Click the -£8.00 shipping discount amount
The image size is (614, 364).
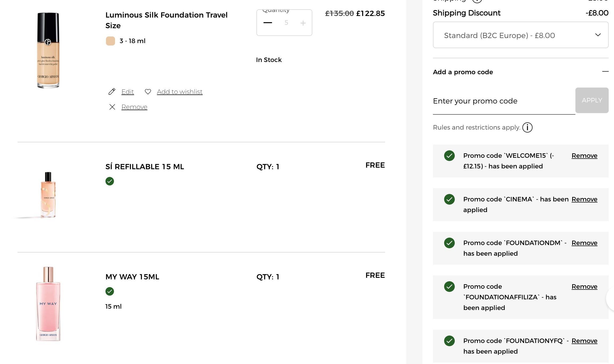coord(597,13)
